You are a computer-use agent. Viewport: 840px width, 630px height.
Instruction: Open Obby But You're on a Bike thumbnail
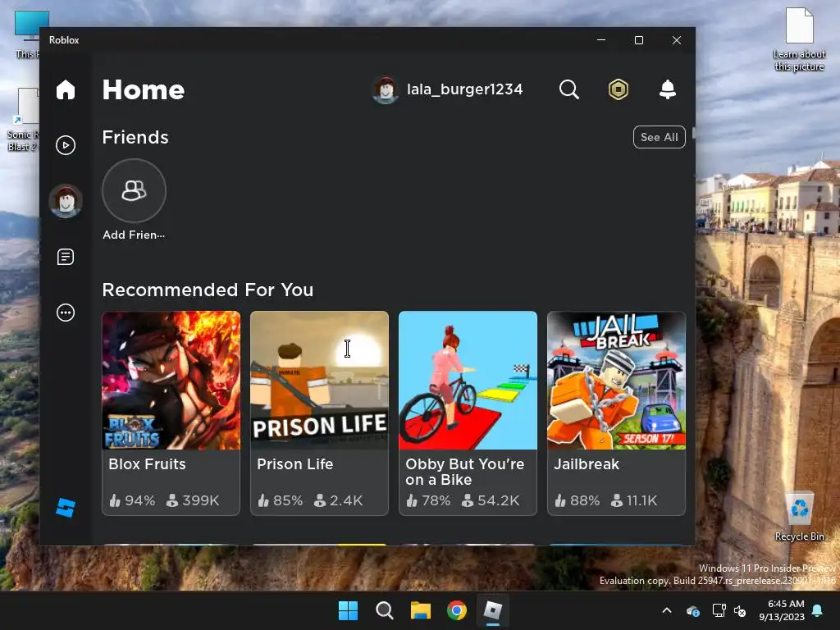tap(468, 381)
